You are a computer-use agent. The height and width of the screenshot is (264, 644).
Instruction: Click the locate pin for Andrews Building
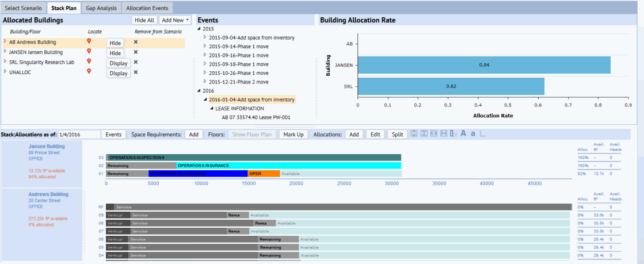point(89,41)
